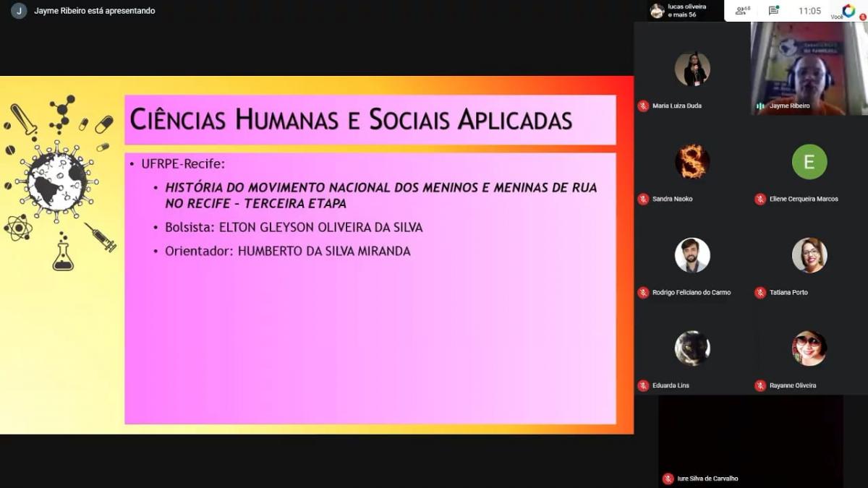Toggle the mute indicator for Rodrigo Feliciano do Carmo

(x=643, y=292)
